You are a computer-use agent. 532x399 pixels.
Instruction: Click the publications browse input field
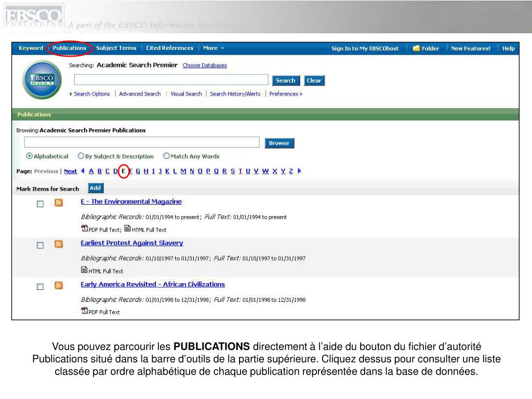pyautogui.click(x=142, y=142)
